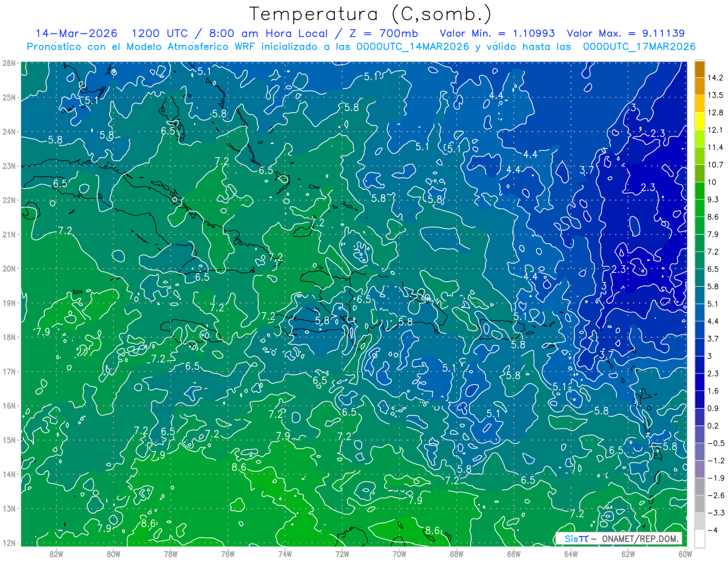Click the '0.2' colorbar label
728x562 pixels.
click(x=713, y=426)
